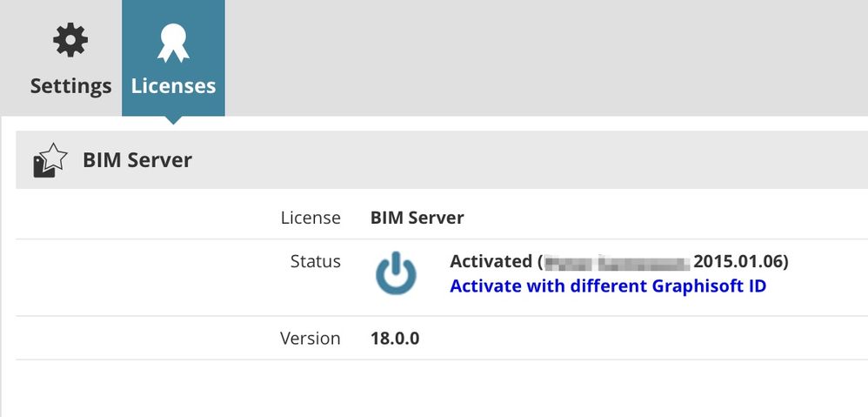Click the Version field label

(310, 338)
